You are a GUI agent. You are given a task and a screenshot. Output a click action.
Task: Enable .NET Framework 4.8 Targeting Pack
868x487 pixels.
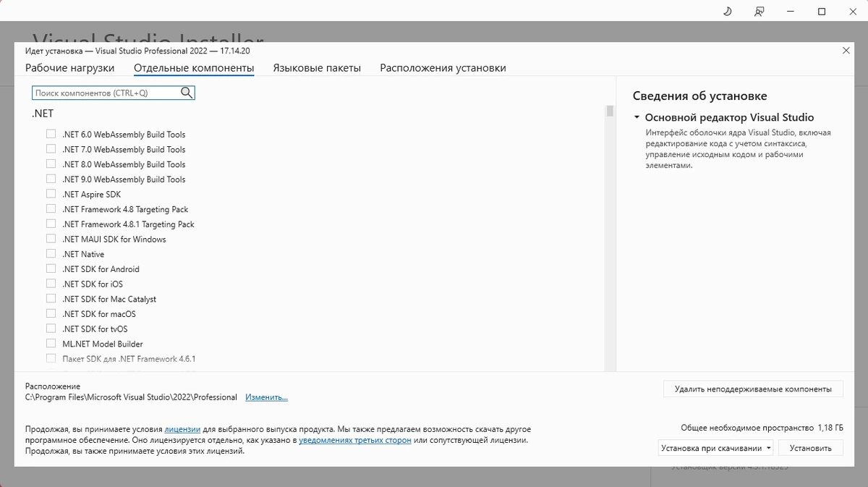[x=51, y=209]
